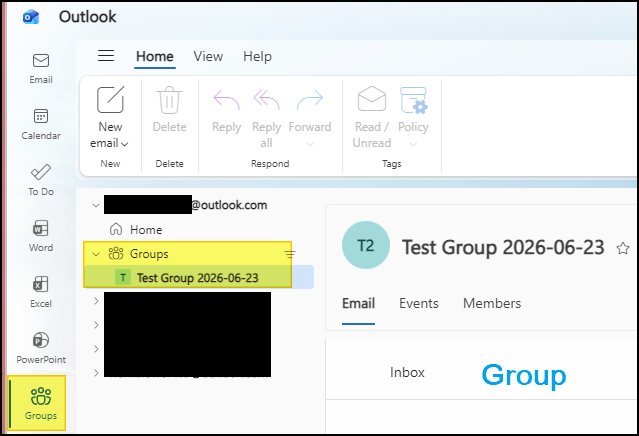Expand the third redacted account chevron
Screen dimensions: 639x436
(x=96, y=349)
